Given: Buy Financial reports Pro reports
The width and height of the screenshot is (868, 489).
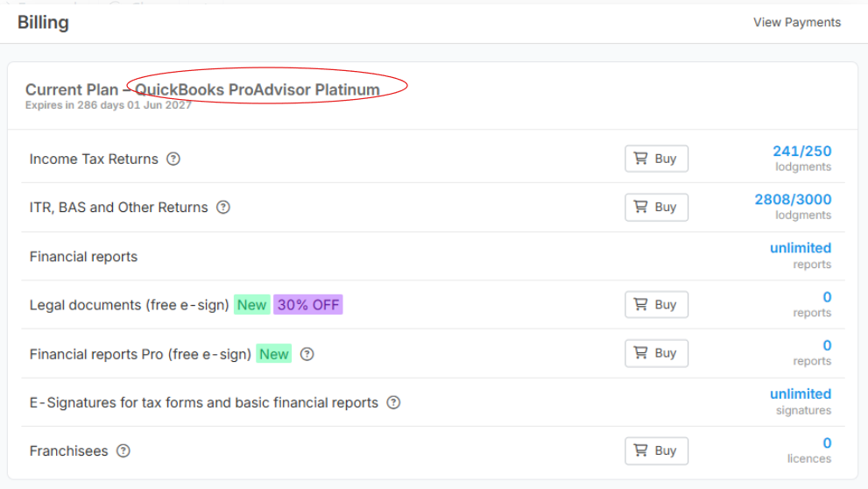Looking at the screenshot, I should pyautogui.click(x=657, y=353).
